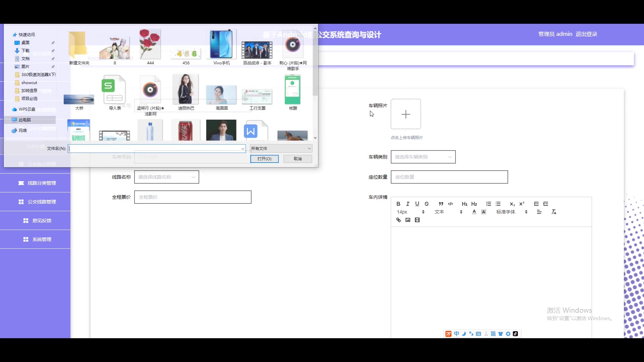The width and height of the screenshot is (644, 362).
Task: Toggle underline formatting
Action: pos(417,204)
